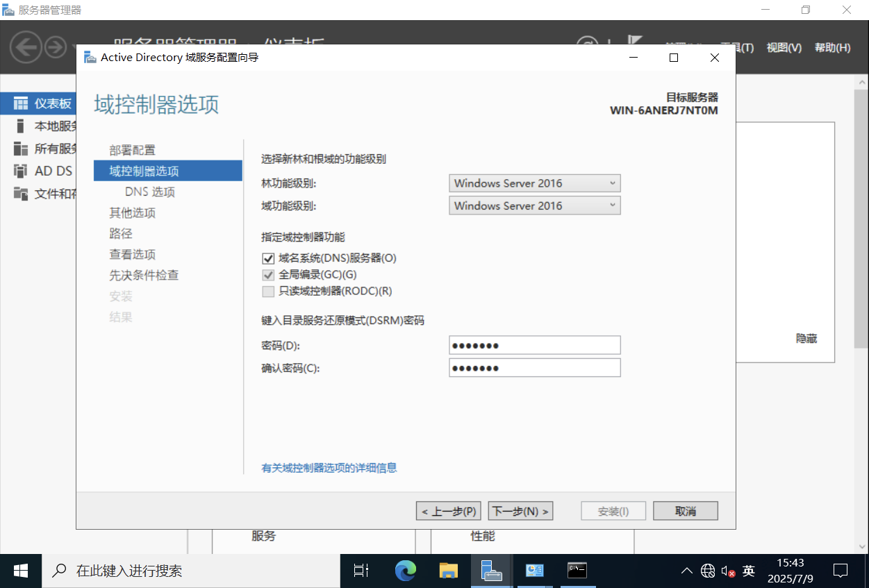The height and width of the screenshot is (588, 869).
Task: Open Control Panel taskbar icon
Action: tap(534, 571)
